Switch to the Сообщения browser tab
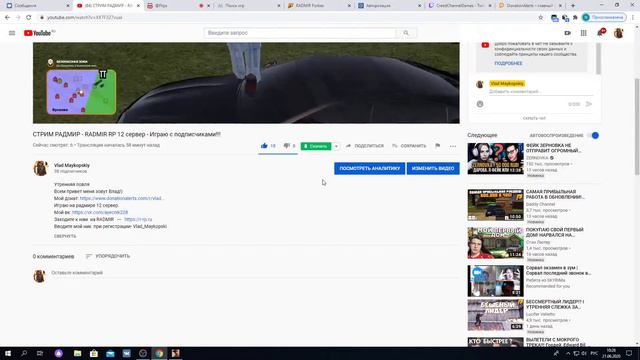 (x=37, y=6)
